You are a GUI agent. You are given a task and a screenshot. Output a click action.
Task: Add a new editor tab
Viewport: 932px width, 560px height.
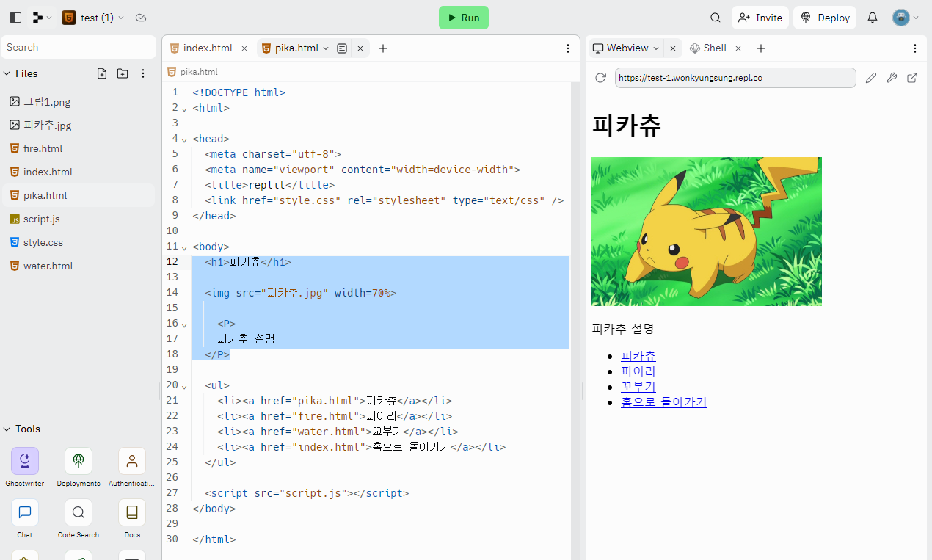383,48
